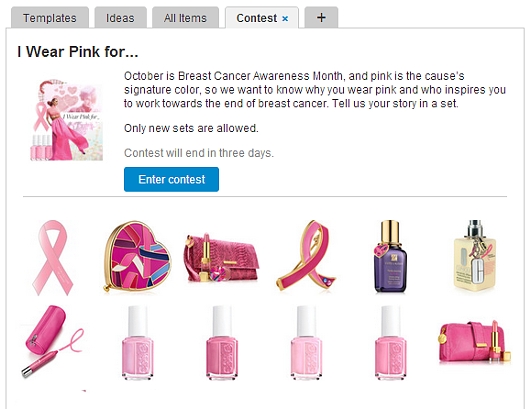Viewport: 530px width, 409px height.
Task: Add a new tab with the plus button
Action: pyautogui.click(x=321, y=17)
